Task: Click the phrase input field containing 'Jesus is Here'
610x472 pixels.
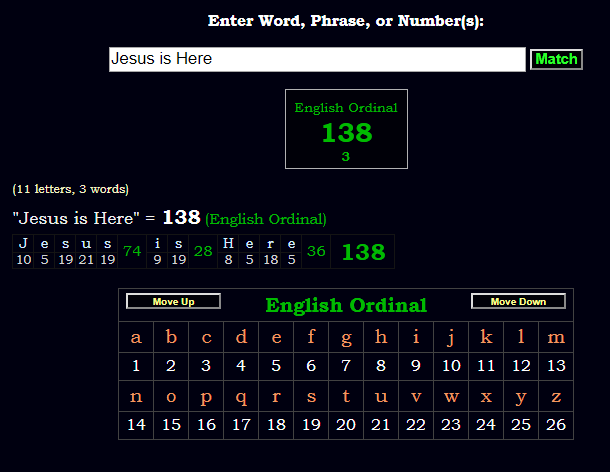Action: (x=316, y=59)
